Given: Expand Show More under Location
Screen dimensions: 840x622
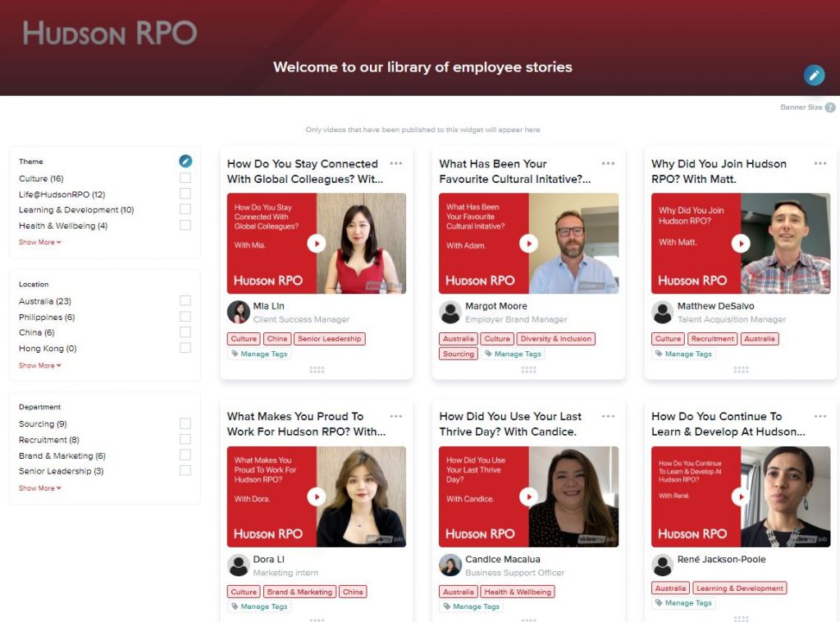Looking at the screenshot, I should [39, 365].
